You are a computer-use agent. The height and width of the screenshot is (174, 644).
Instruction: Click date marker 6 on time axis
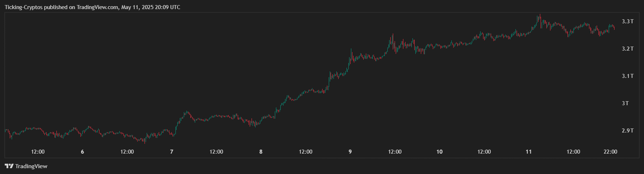82,152
